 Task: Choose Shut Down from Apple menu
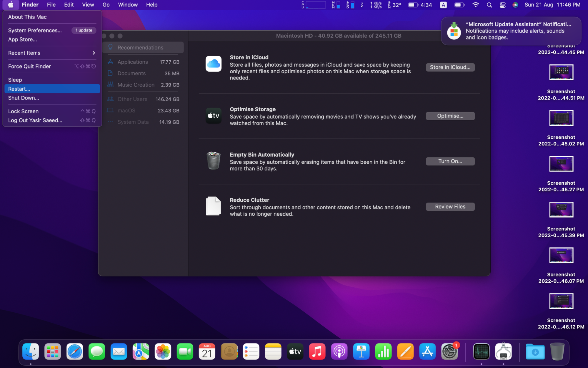click(52, 98)
